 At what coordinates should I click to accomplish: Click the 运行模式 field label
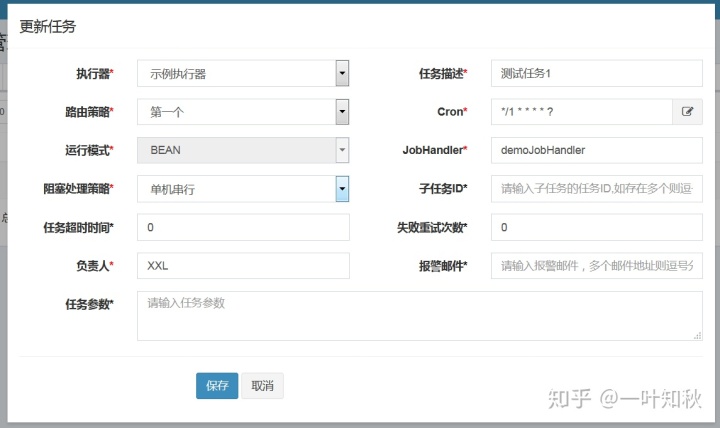click(89, 150)
